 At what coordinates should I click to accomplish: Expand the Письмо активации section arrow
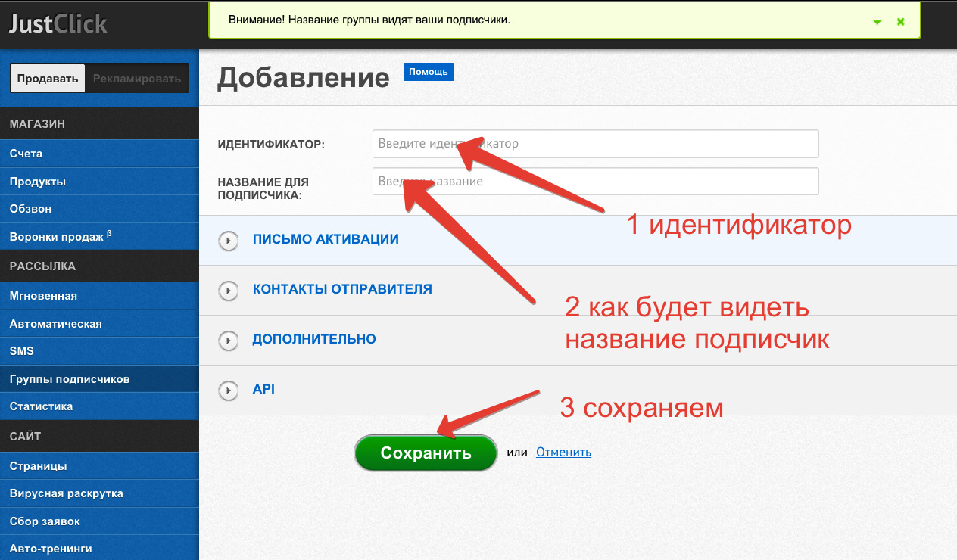click(x=228, y=241)
